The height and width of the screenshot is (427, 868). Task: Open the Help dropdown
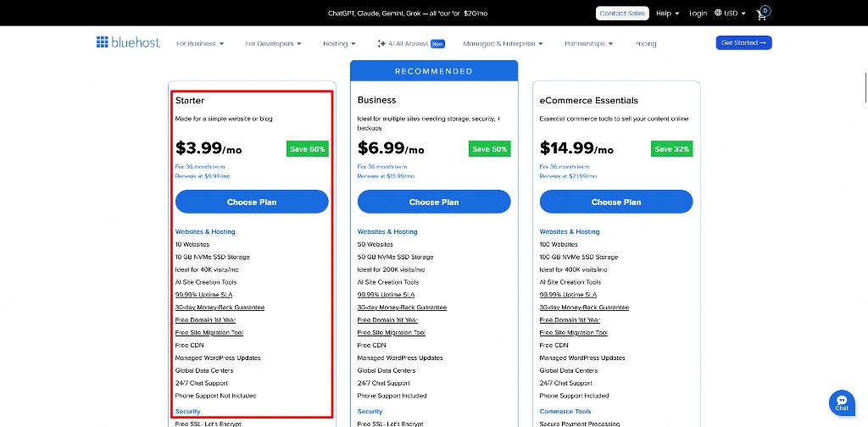click(x=668, y=14)
